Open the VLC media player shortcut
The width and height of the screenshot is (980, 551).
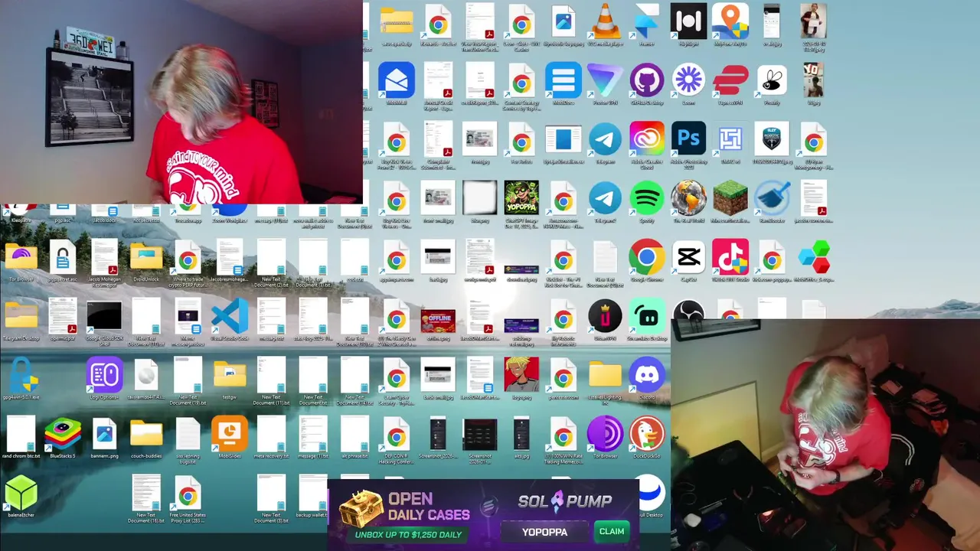[605, 21]
